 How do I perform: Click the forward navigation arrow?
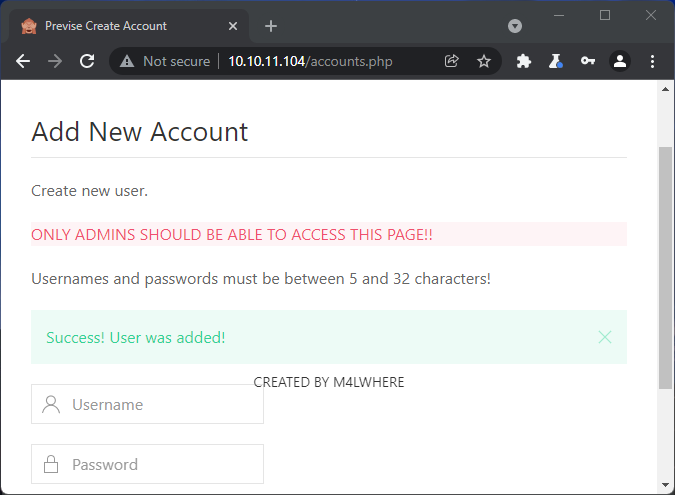click(x=55, y=61)
